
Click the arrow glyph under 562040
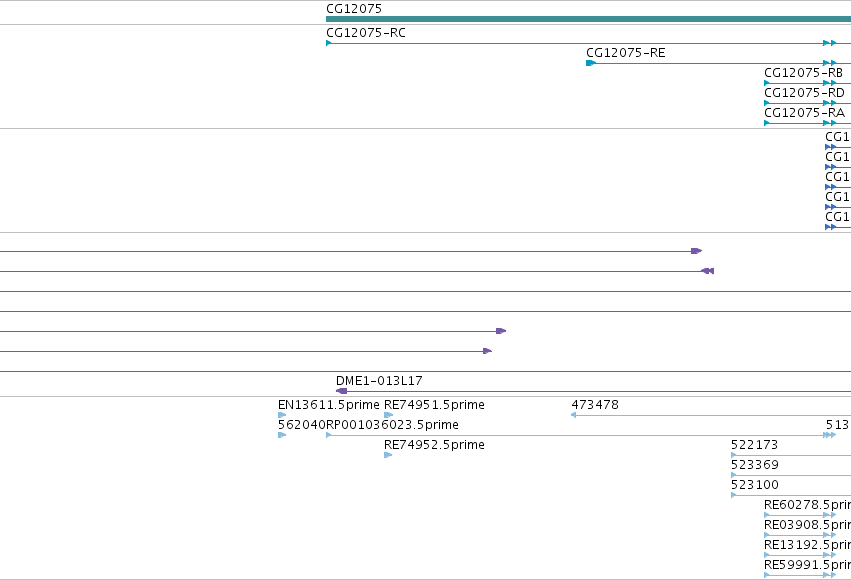(x=282, y=435)
